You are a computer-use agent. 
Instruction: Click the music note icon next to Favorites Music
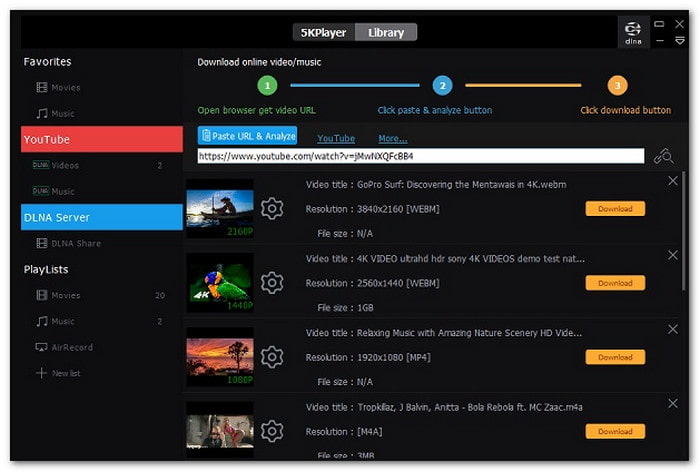(x=42, y=113)
